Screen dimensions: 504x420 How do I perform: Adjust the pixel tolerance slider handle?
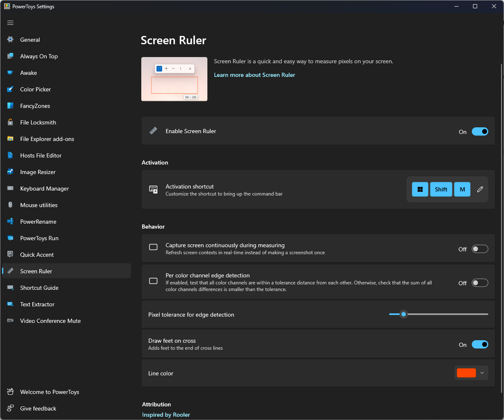tap(404, 314)
